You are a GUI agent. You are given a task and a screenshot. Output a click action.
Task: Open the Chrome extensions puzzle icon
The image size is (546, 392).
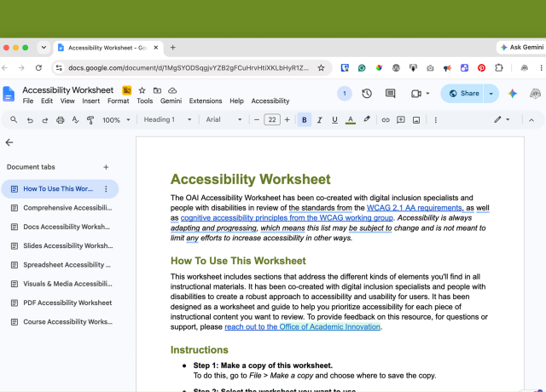[x=498, y=68]
